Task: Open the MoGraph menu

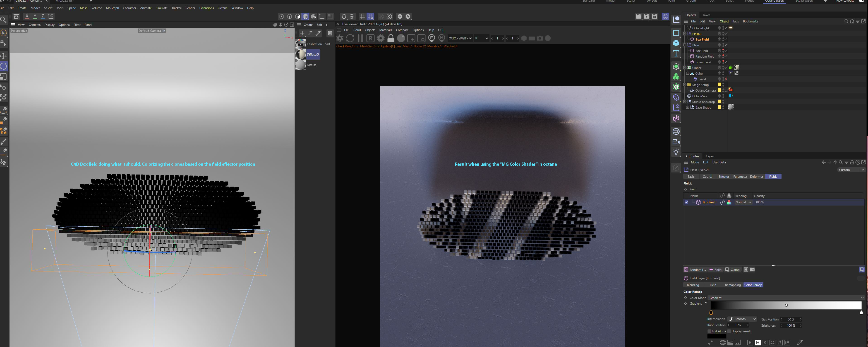Action: [x=112, y=8]
